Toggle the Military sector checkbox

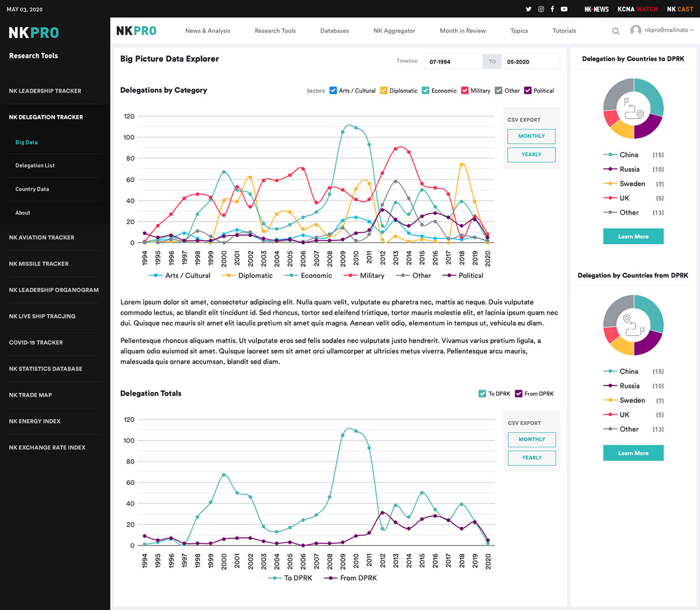tap(465, 91)
